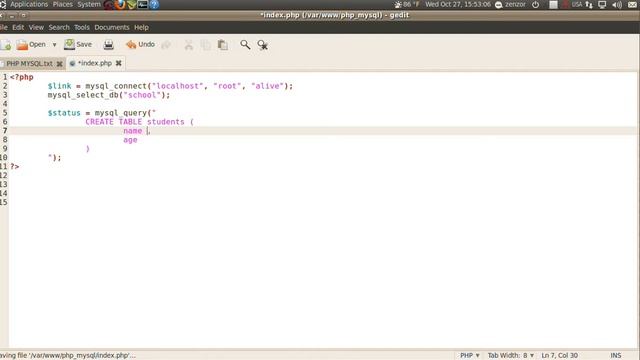Click the Print icon
The image size is (640, 360).
click(109, 45)
